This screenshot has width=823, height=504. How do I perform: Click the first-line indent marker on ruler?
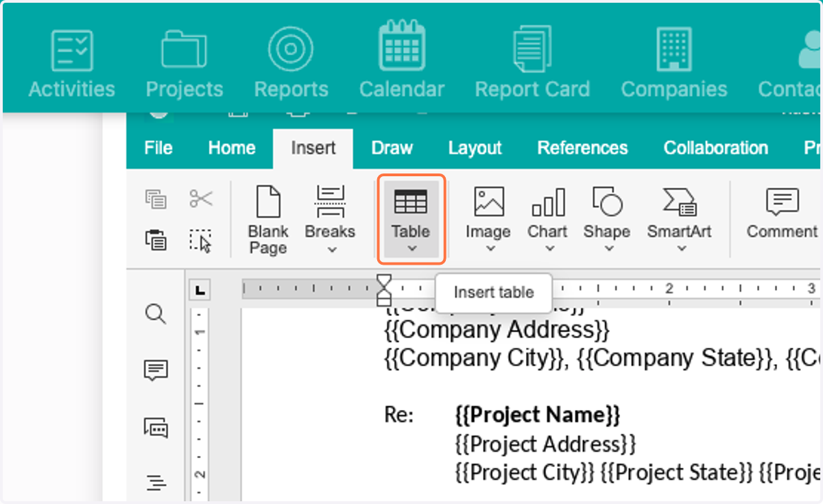(384, 281)
